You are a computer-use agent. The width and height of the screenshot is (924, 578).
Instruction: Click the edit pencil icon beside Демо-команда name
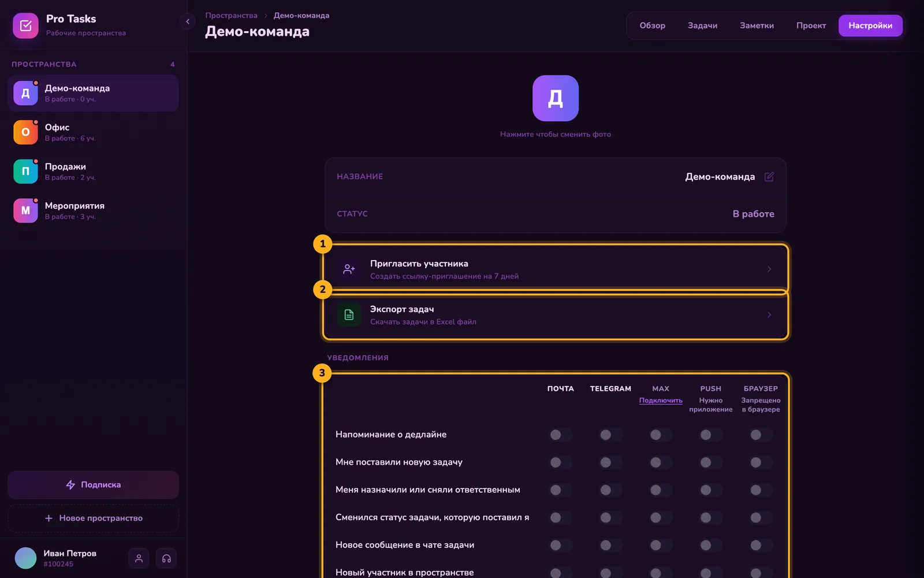coord(769,176)
